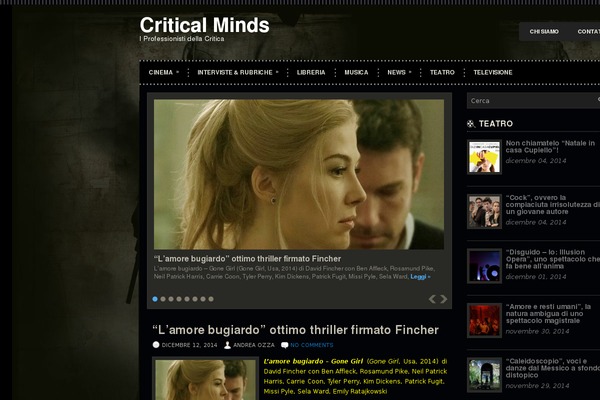Click the comment bubble icon
This screenshot has width=600, height=400.
click(x=284, y=345)
